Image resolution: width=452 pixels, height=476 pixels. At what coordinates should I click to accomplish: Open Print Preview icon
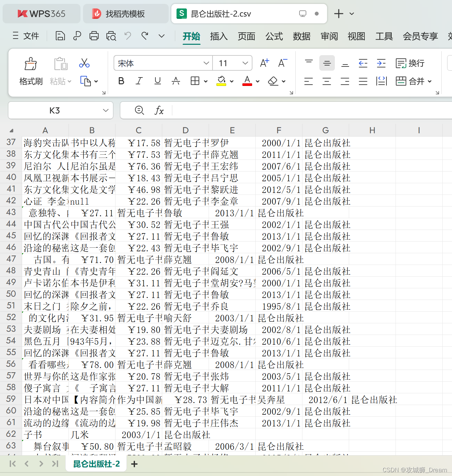(111, 36)
